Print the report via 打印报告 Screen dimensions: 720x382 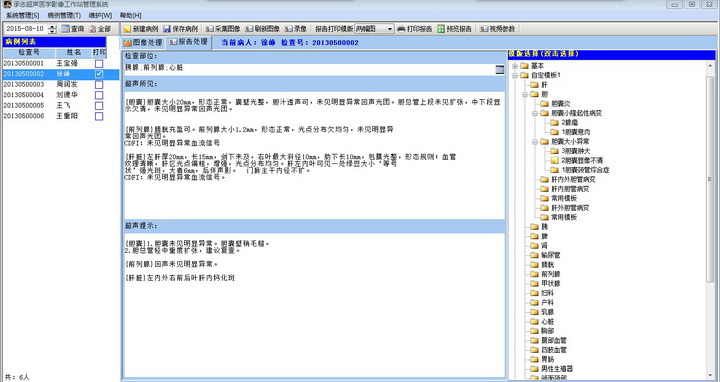click(415, 28)
